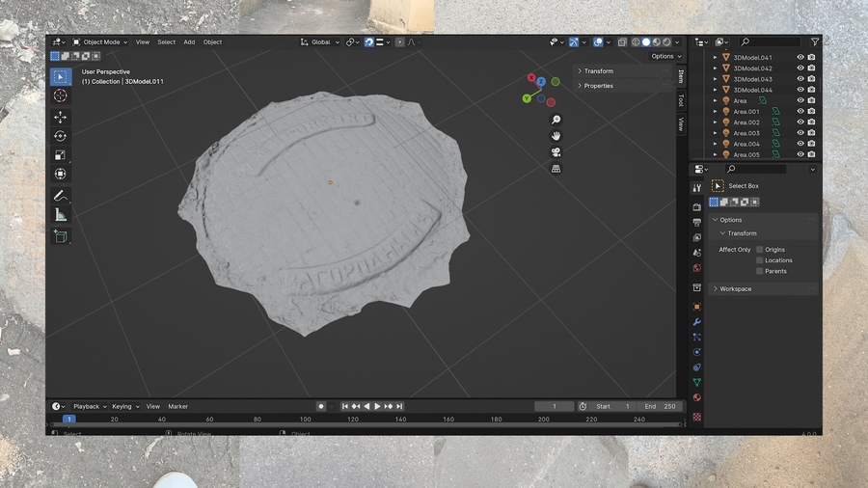Screen dimensions: 868x488
Task: Hide 3DModel.041 using eye icon
Action: point(800,57)
